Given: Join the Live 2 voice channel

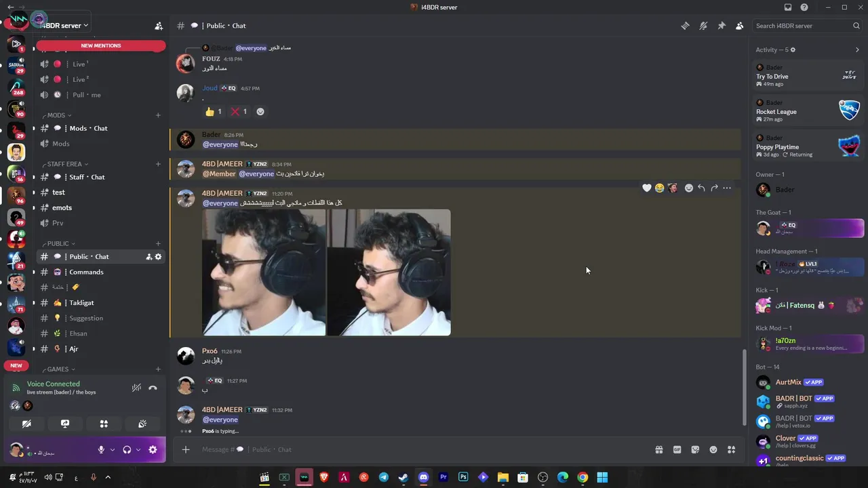Looking at the screenshot, I should 100,79.
